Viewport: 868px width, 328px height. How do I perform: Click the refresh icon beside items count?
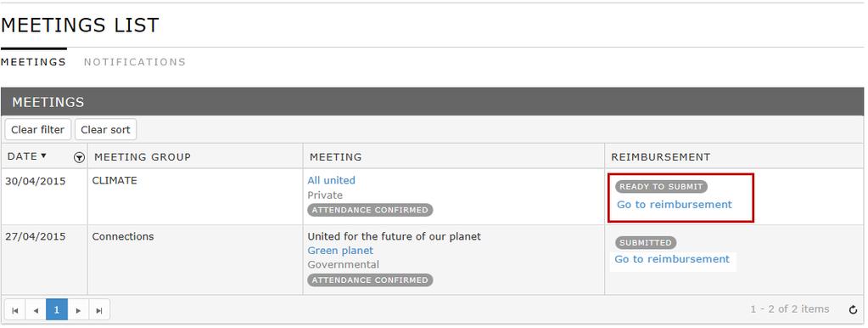[x=853, y=309]
